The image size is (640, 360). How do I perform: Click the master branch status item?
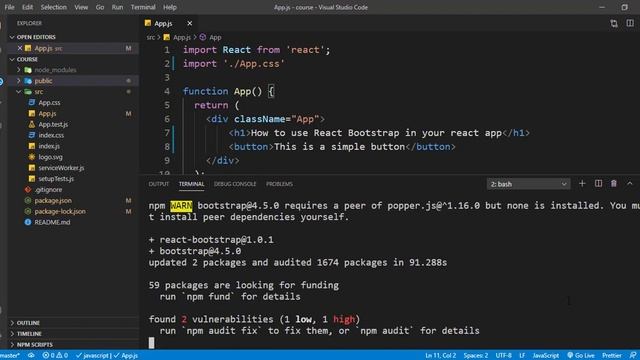pyautogui.click(x=10, y=356)
